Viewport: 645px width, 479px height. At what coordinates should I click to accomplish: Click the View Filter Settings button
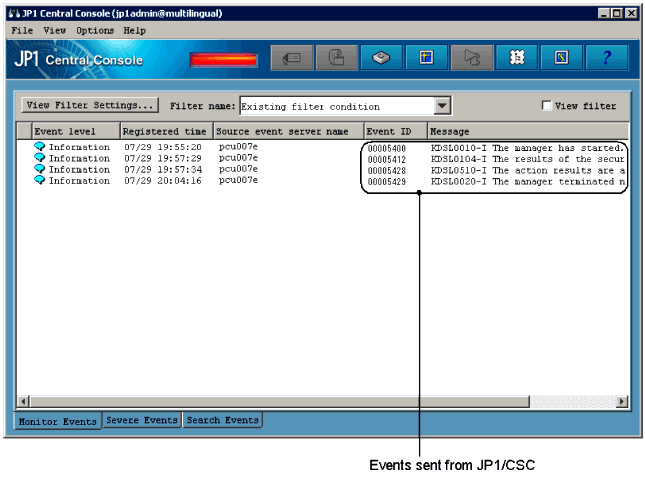click(90, 105)
